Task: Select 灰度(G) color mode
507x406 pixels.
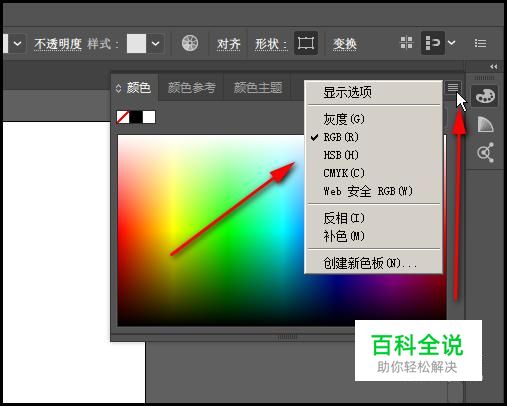Action: click(x=374, y=119)
